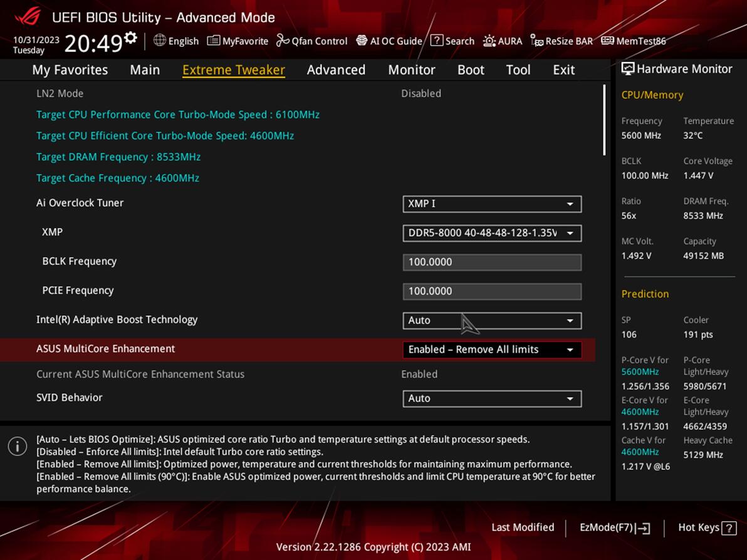Select ASUS MultiCore Enhancement label

tap(105, 348)
